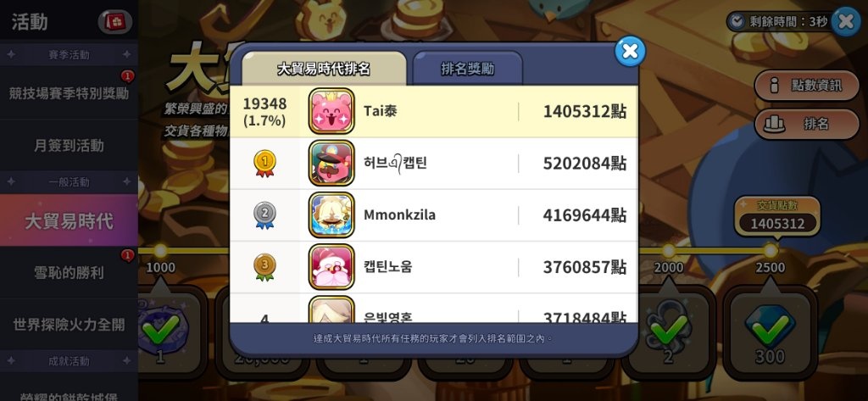Close the event screen via top-right X
The height and width of the screenshot is (401, 868).
846,21
